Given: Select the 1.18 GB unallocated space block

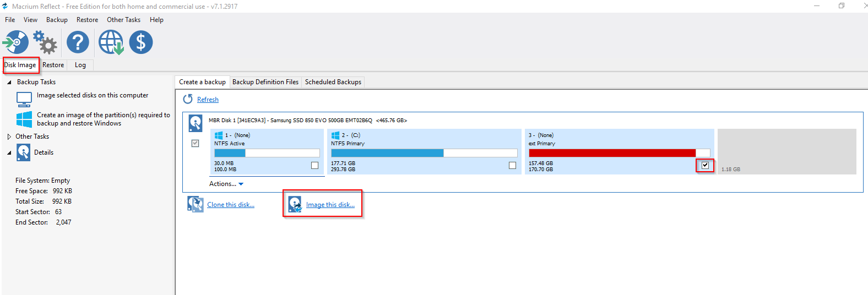Looking at the screenshot, I should click(x=787, y=152).
